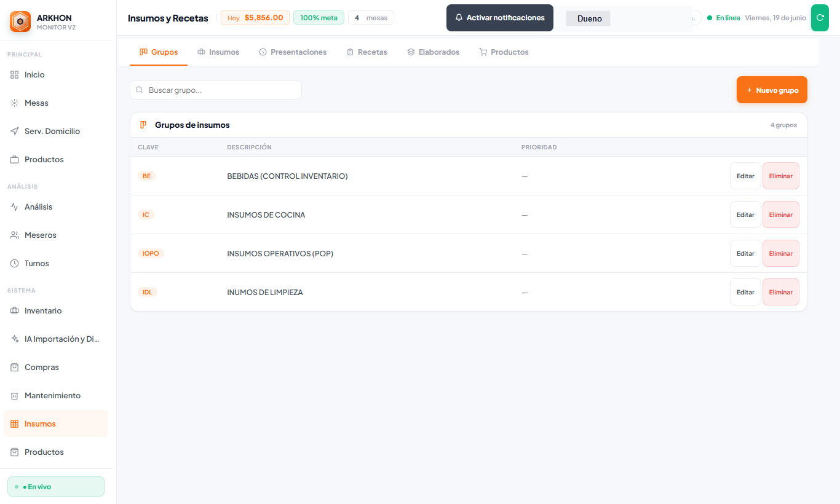Edit the BEBIDAS (CONTROL INVENTARIO) group
Screen dimensions: 840x504
coord(745,176)
